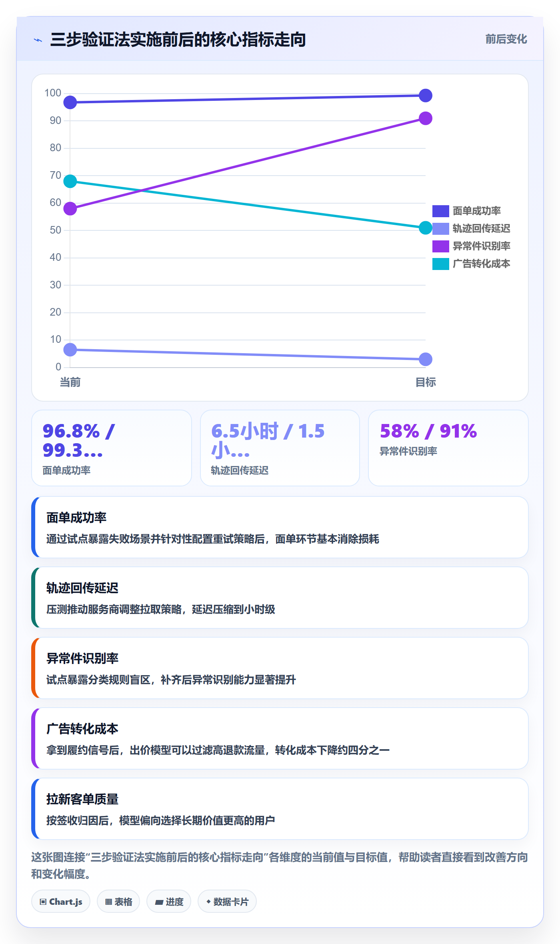Image resolution: width=560 pixels, height=944 pixels.
Task: Click the 广告转化成本 data point at 当前
Action: [70, 181]
